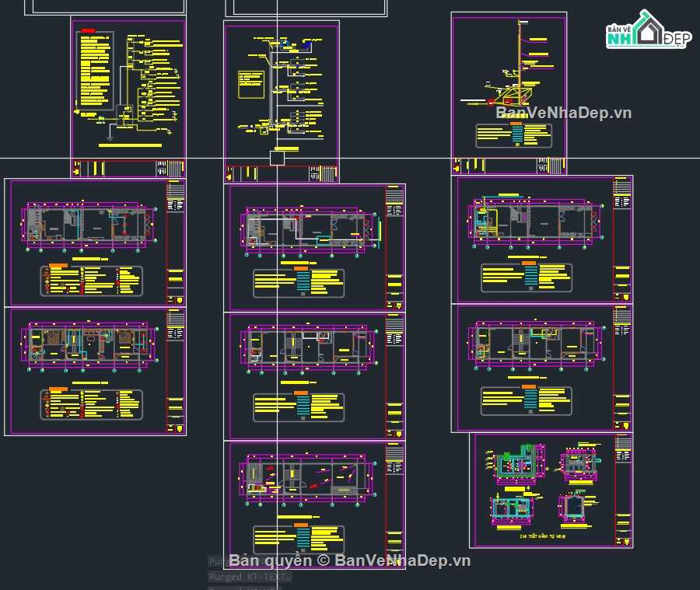Screen dimensions: 700x590
Task: Click the Bản quyền © BanVeNhaDep.vn copyright text
Action: (x=349, y=560)
